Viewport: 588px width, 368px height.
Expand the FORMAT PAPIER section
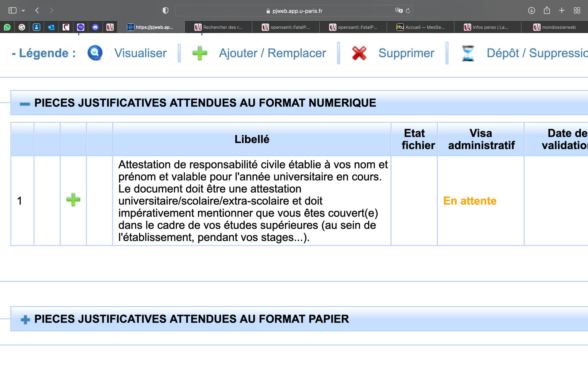(25, 320)
